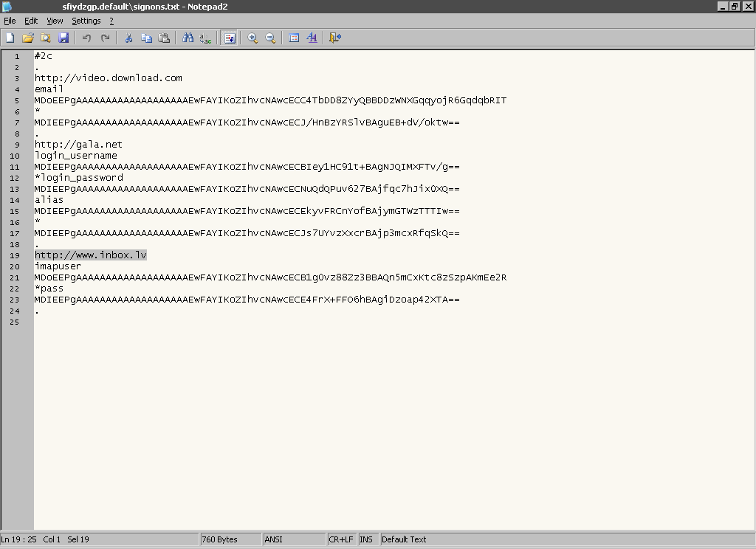Click the Find binoculars icon

pyautogui.click(x=188, y=38)
